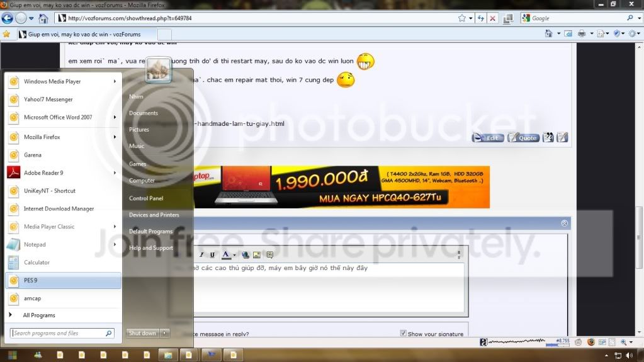
Task: Open the Adobe Reader 9 icon
Action: pyautogui.click(x=14, y=173)
